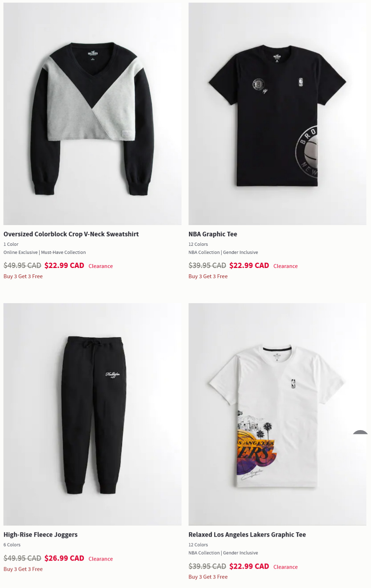The width and height of the screenshot is (371, 588).
Task: Click Buy 3 Get 3 Free under Lakers tee
Action: pos(208,577)
